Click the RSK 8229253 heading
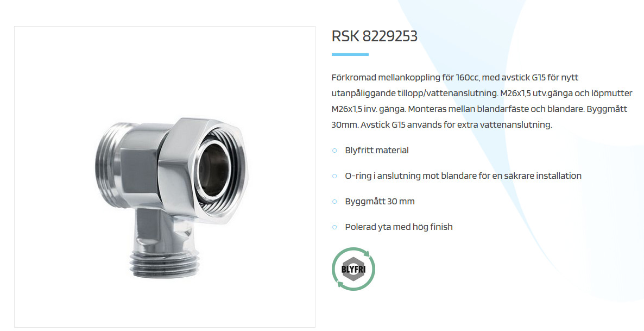This screenshot has height=331, width=644. [x=374, y=36]
